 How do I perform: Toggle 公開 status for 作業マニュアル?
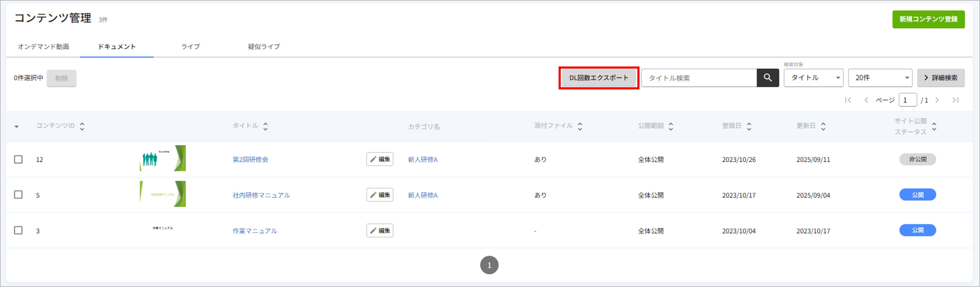pyautogui.click(x=917, y=230)
